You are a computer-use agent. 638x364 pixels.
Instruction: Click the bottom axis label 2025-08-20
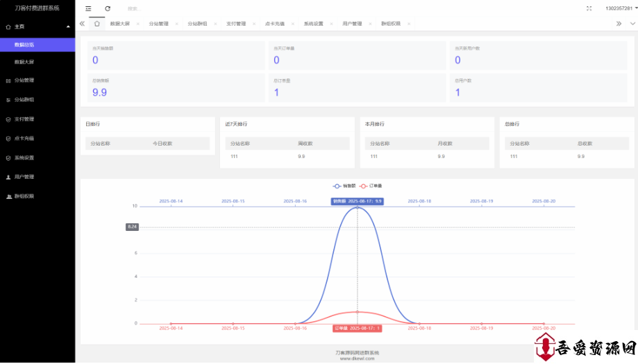[x=544, y=328]
